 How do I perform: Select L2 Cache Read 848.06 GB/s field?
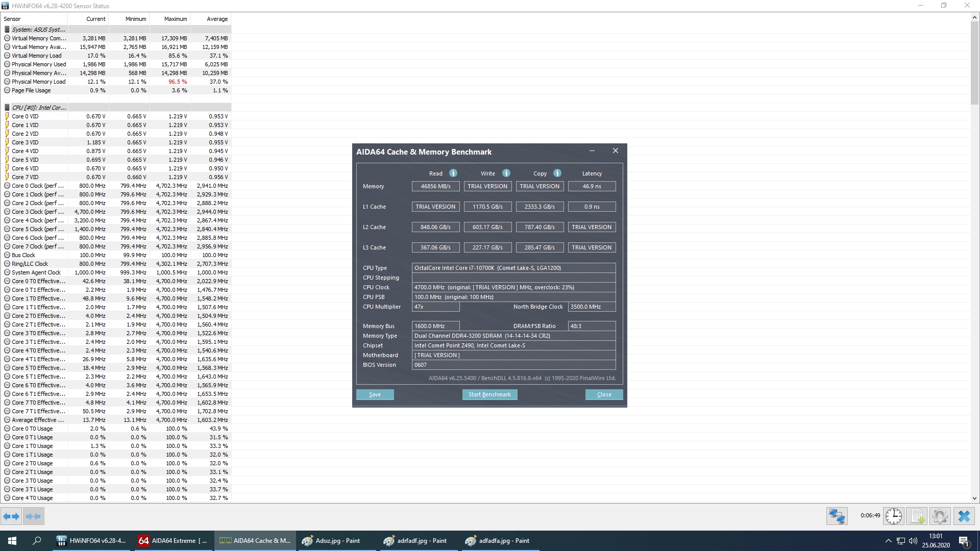click(x=435, y=227)
